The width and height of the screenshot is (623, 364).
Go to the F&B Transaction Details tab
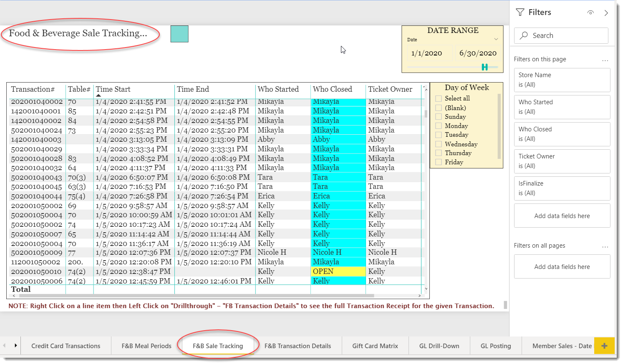click(298, 346)
